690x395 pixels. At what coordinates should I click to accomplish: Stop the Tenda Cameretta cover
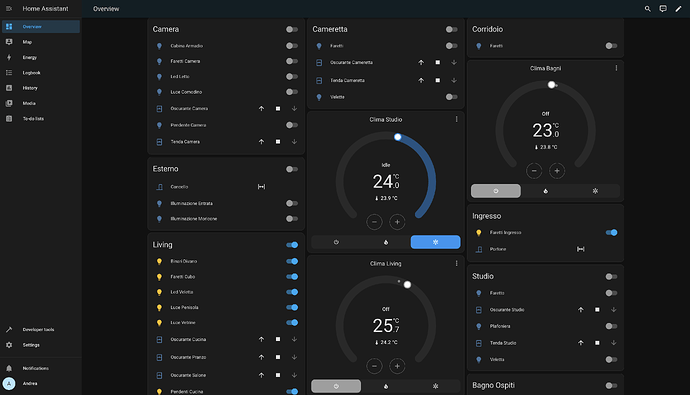coord(437,80)
